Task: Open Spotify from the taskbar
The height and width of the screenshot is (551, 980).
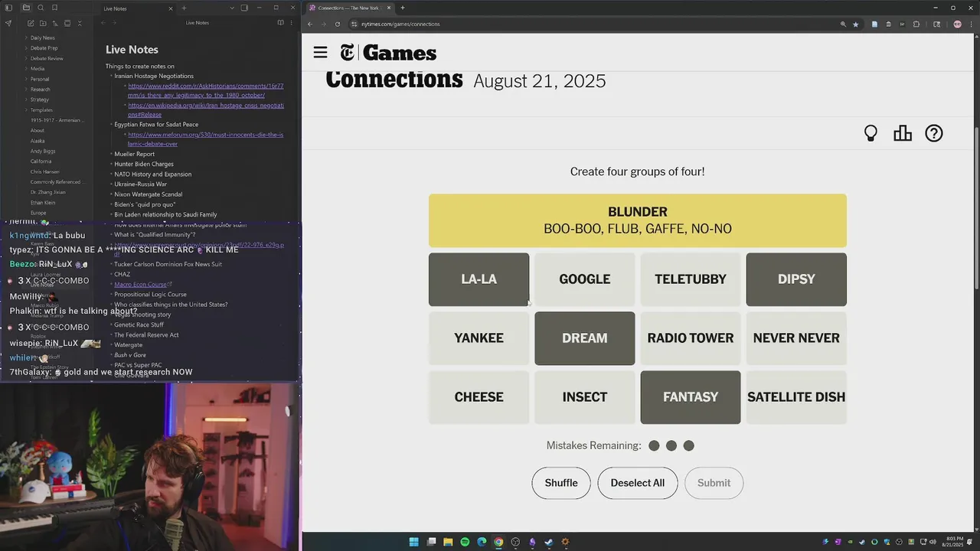Action: point(465,542)
